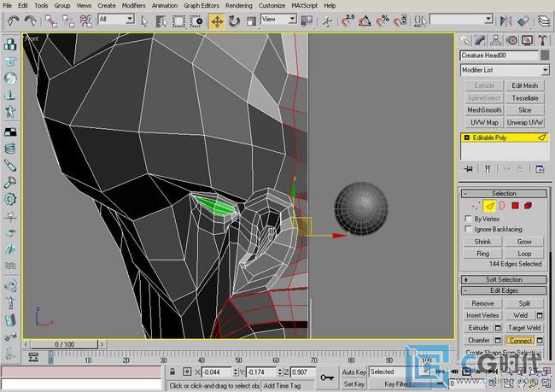This screenshot has height=392, width=555.
Task: Switch to Edge sub-object level
Action: click(489, 206)
